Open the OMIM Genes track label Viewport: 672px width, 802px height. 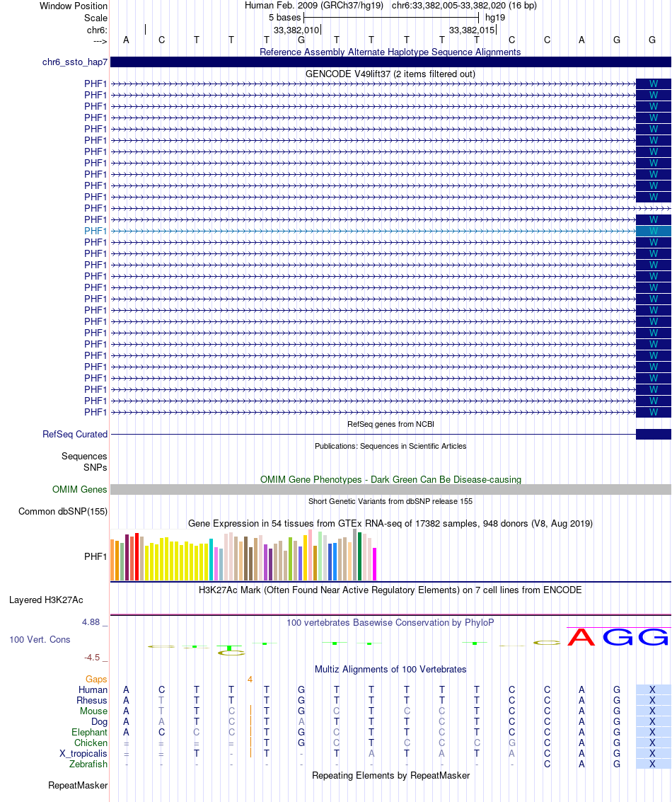pos(79,490)
